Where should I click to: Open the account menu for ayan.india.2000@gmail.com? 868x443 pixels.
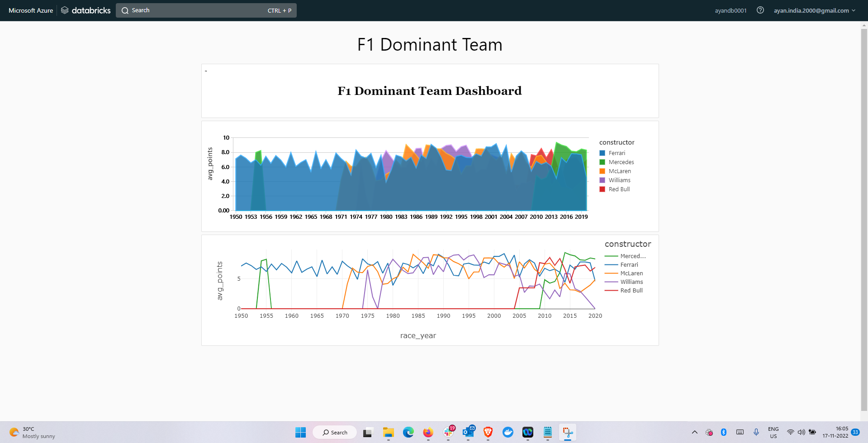[812, 10]
